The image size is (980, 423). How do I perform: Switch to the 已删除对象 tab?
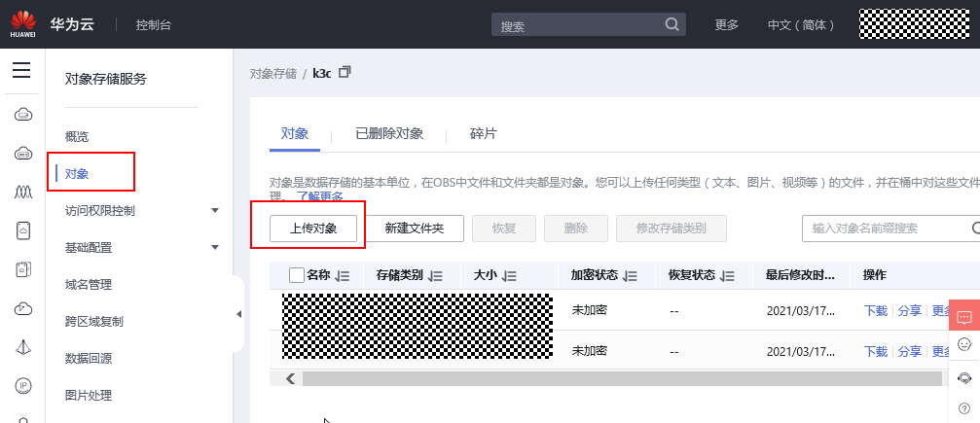[x=389, y=134]
